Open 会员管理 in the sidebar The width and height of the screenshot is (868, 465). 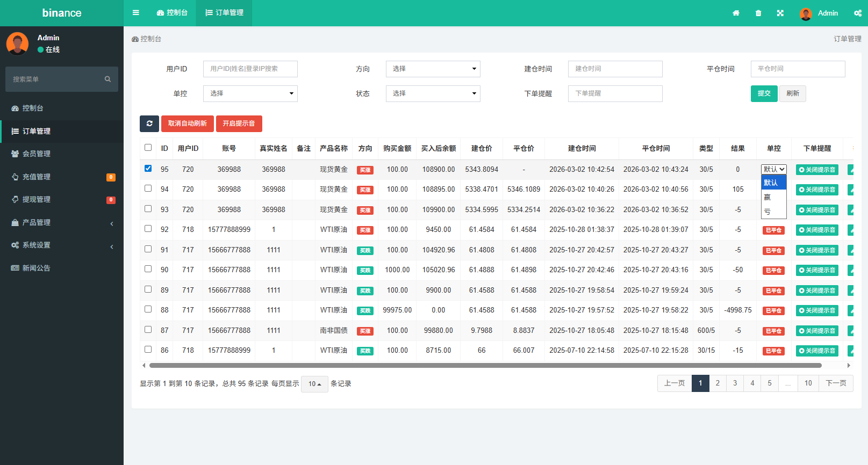point(37,154)
